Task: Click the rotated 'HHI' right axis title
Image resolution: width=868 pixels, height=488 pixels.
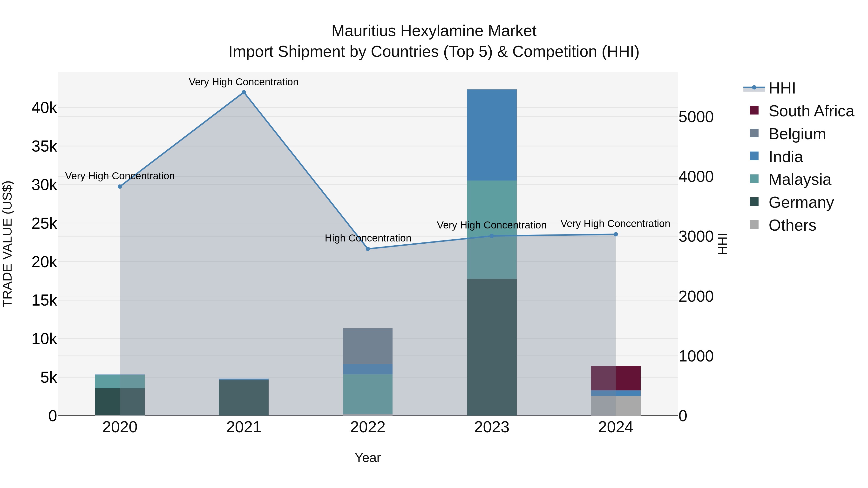Action: (722, 244)
